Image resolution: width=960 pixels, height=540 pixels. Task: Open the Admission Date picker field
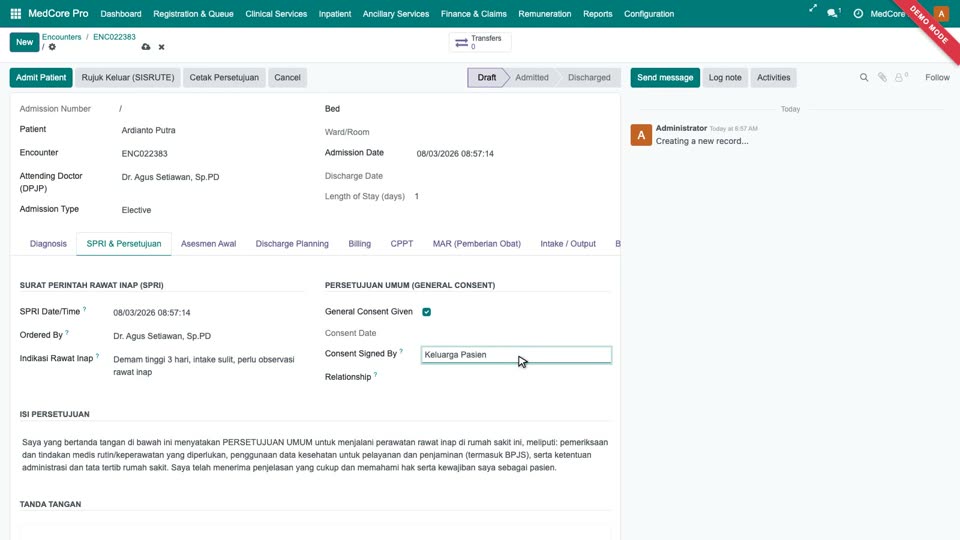click(513, 154)
